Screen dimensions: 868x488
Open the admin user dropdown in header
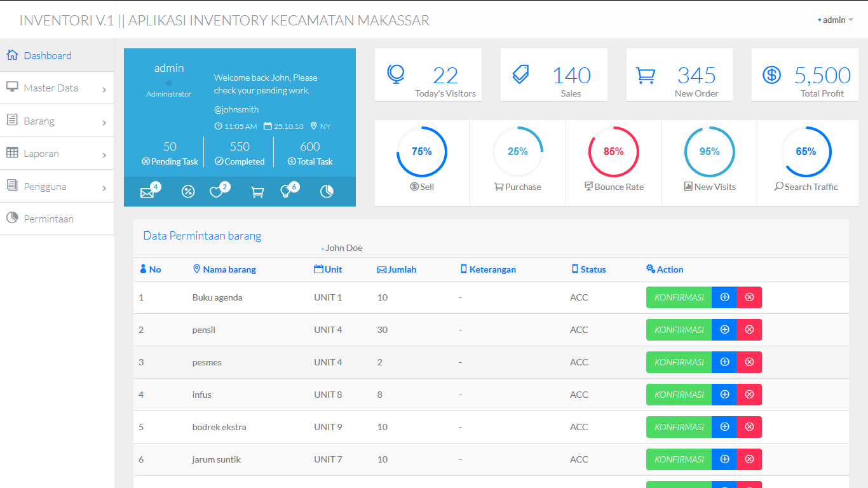point(835,20)
